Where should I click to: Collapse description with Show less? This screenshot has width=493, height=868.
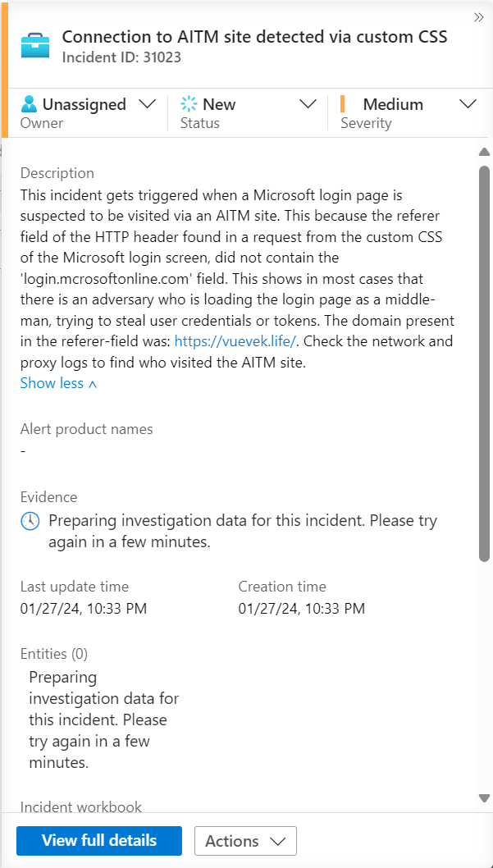58,383
